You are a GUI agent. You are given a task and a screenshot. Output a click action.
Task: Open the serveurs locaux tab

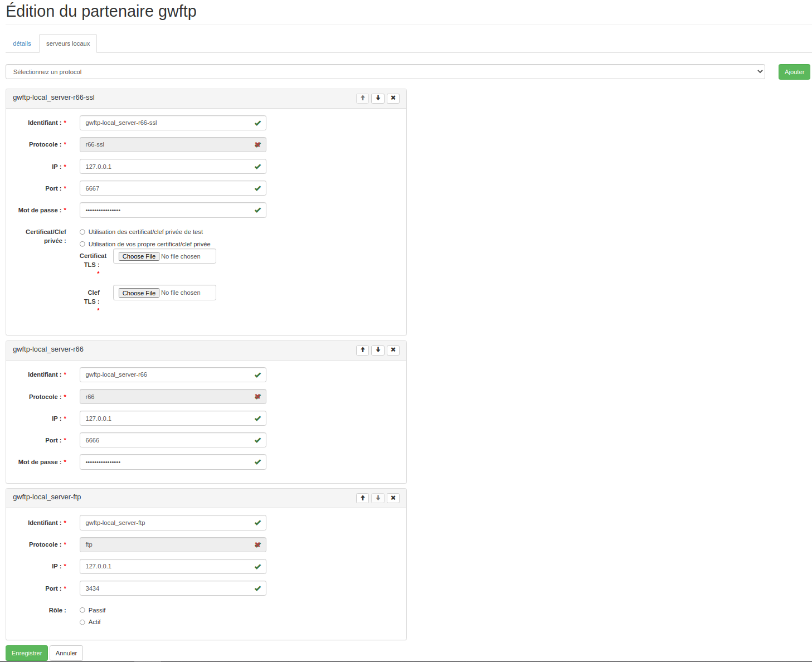pos(68,43)
